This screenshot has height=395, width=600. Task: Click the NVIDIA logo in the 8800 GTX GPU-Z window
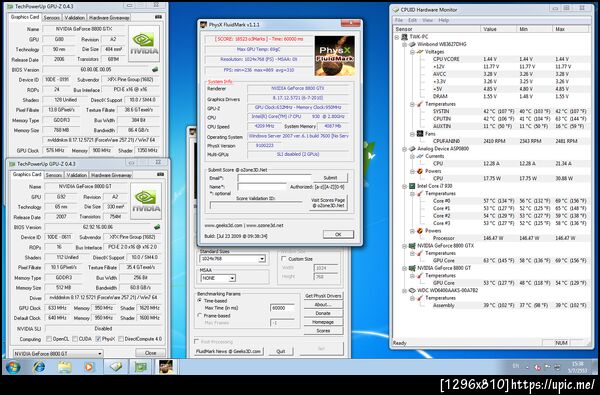pos(143,44)
